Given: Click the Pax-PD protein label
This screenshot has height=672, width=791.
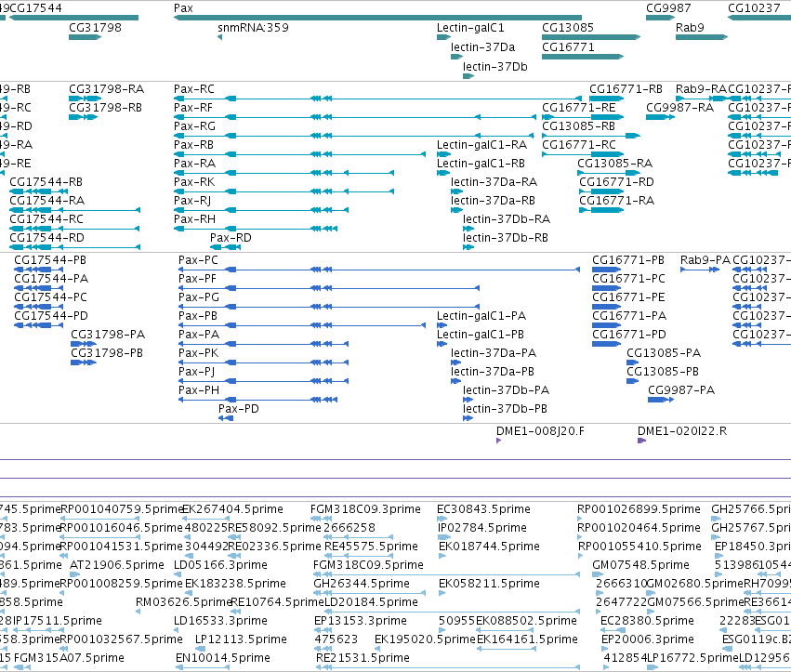Looking at the screenshot, I should click(x=239, y=409).
